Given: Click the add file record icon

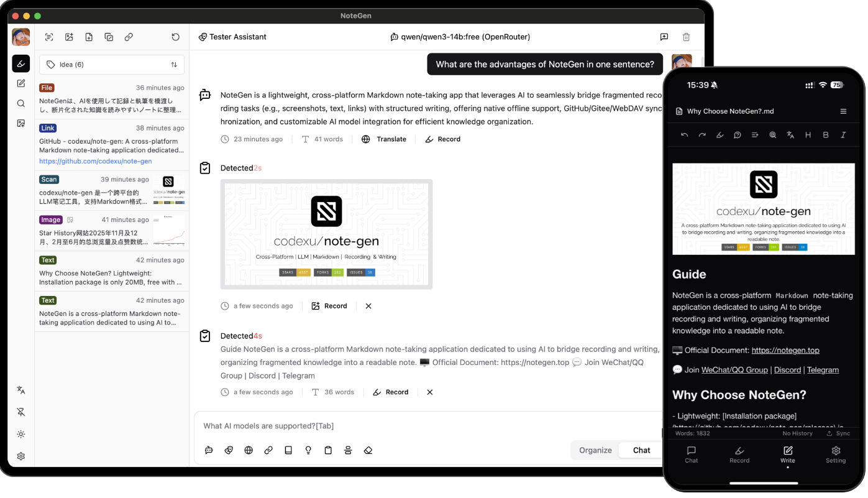Looking at the screenshot, I should 89,37.
